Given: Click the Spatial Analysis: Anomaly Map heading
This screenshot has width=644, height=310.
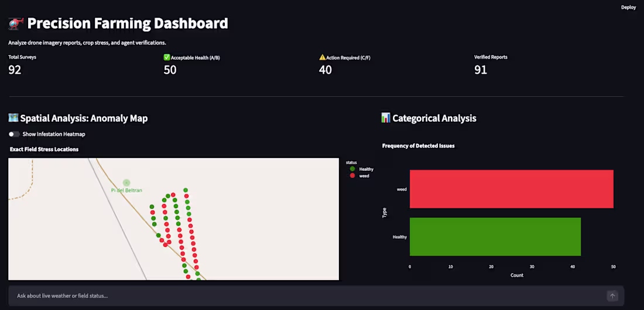Looking at the screenshot, I should [x=84, y=118].
